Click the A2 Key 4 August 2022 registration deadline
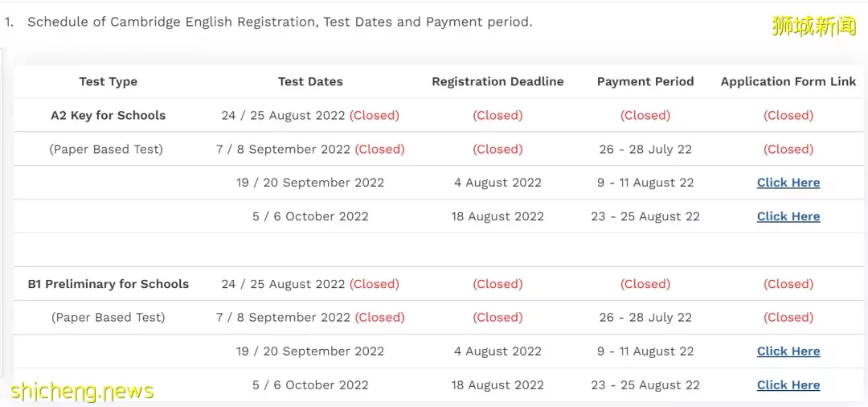868x407 pixels. pos(497,183)
